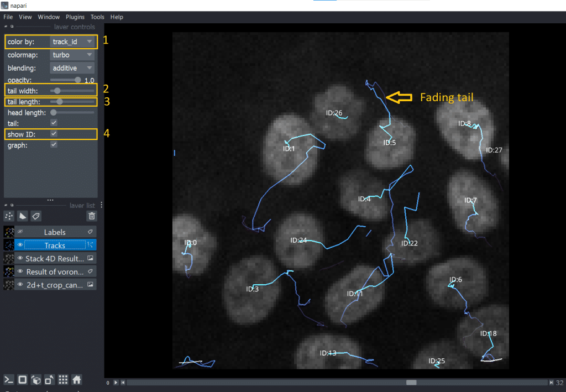Uncheck the show ID checkbox
This screenshot has height=392, width=566.
[54, 134]
